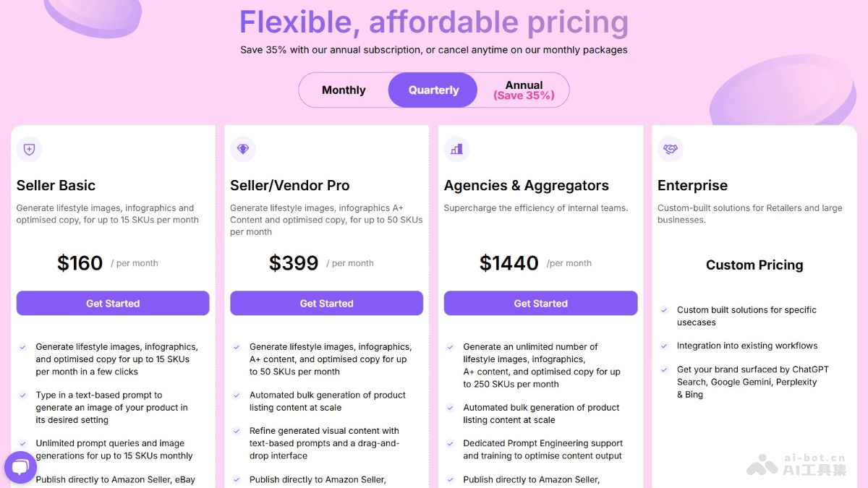The width and height of the screenshot is (868, 488).
Task: Get Started with Seller Basic plan
Action: (x=113, y=304)
